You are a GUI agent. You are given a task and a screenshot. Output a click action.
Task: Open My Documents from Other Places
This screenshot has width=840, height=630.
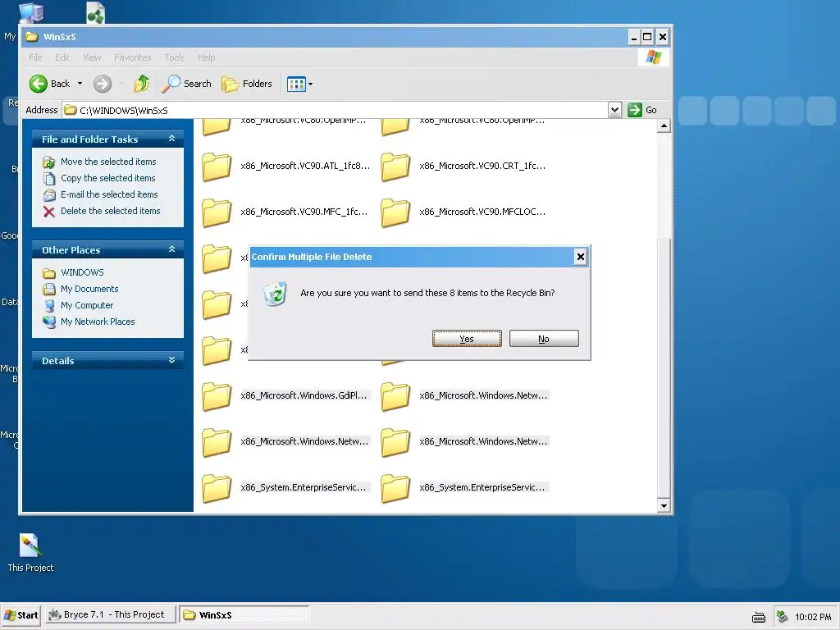click(89, 289)
